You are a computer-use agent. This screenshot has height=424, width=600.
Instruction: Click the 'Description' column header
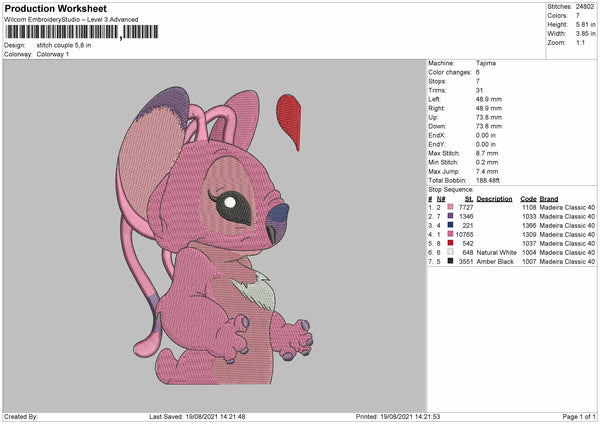494,199
